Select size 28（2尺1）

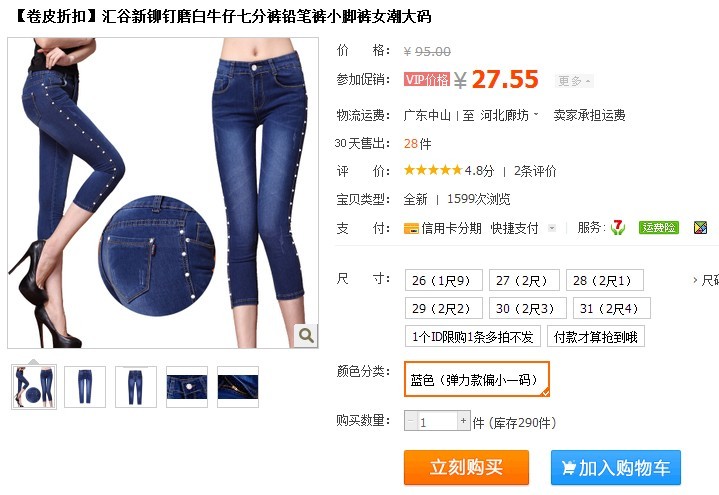click(x=604, y=280)
